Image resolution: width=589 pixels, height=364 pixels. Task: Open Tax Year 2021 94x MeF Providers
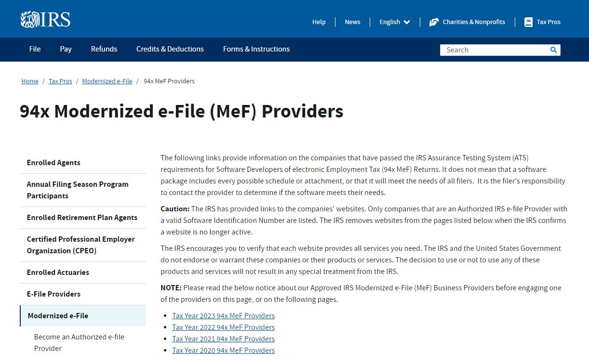(223, 339)
